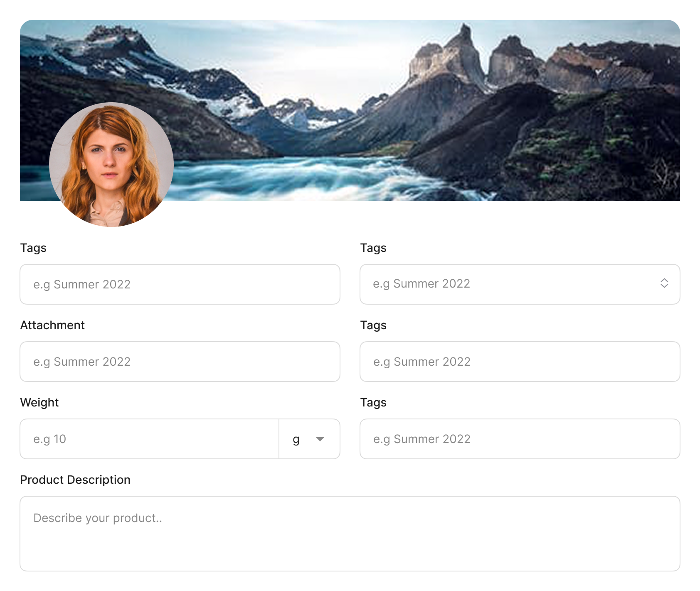Click the Product Description heading
700x591 pixels.
pos(76,480)
